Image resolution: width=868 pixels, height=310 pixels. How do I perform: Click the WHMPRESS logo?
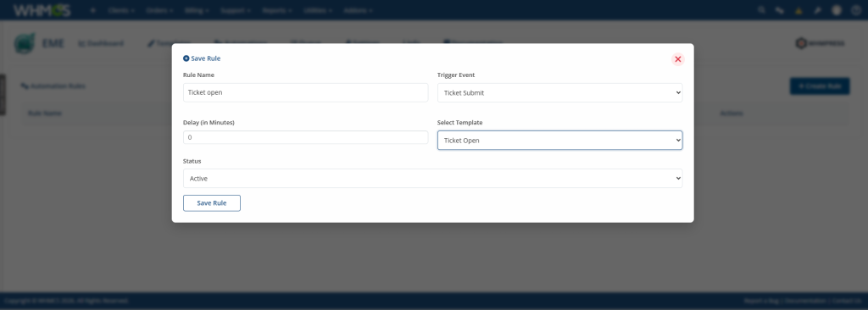pyautogui.click(x=820, y=43)
